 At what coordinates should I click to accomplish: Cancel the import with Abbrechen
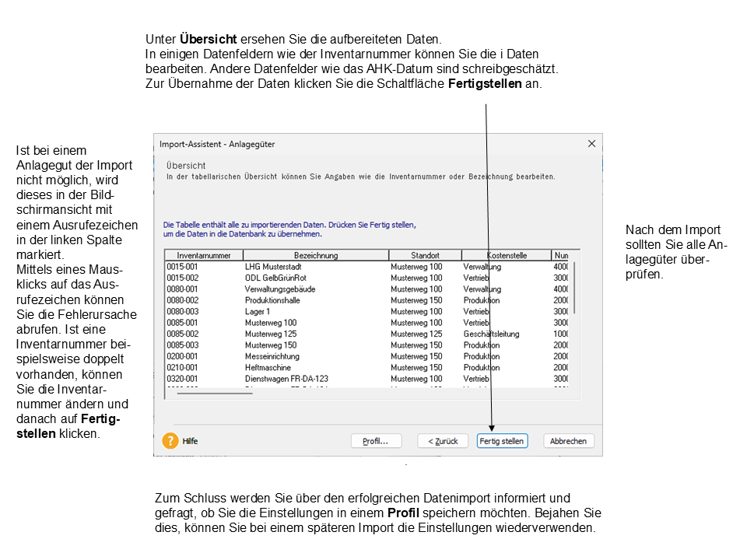pos(568,441)
